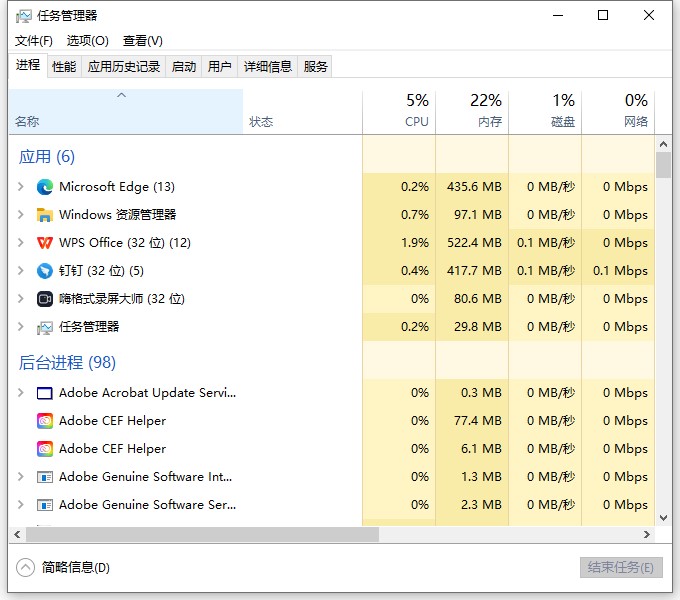Click the 0.1 Mbps network value

[620, 271]
